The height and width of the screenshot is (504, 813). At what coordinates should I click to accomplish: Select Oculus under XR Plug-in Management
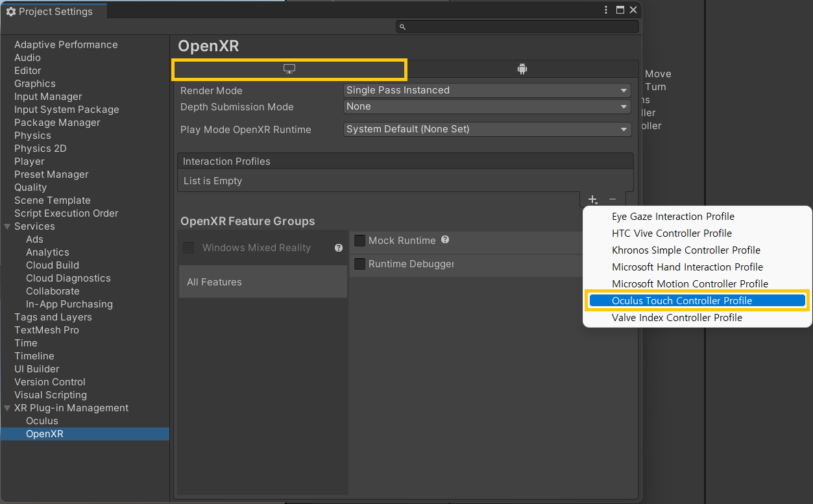tap(42, 421)
